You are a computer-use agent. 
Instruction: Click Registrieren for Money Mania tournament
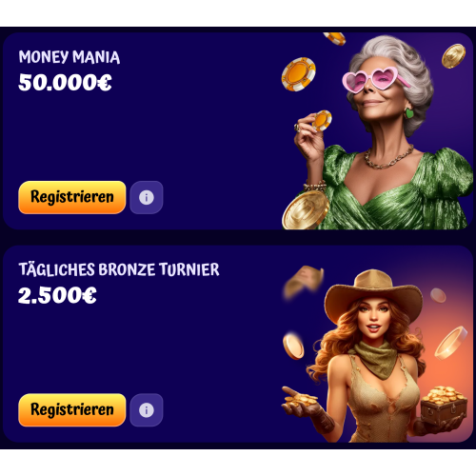coord(72,197)
